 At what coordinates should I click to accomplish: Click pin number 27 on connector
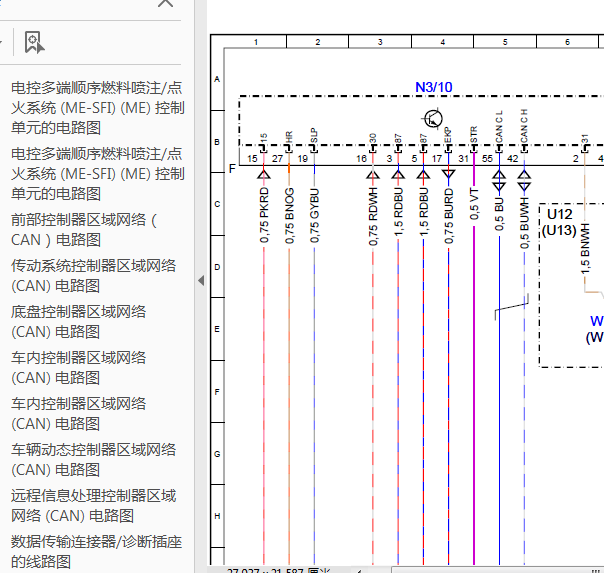pyautogui.click(x=277, y=159)
